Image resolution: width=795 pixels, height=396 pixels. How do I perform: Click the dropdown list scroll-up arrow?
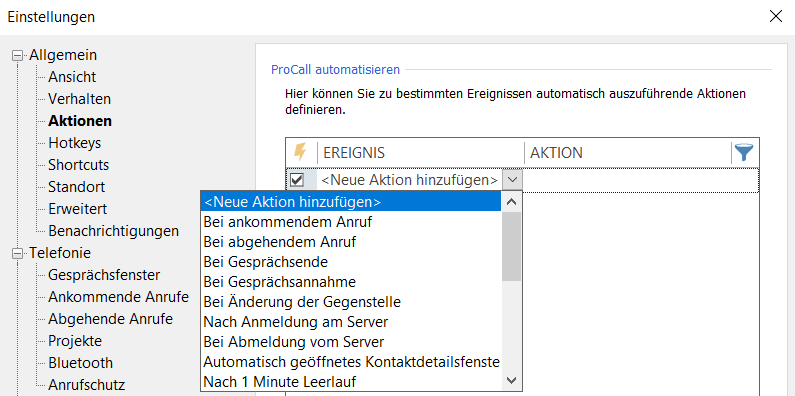pos(512,202)
